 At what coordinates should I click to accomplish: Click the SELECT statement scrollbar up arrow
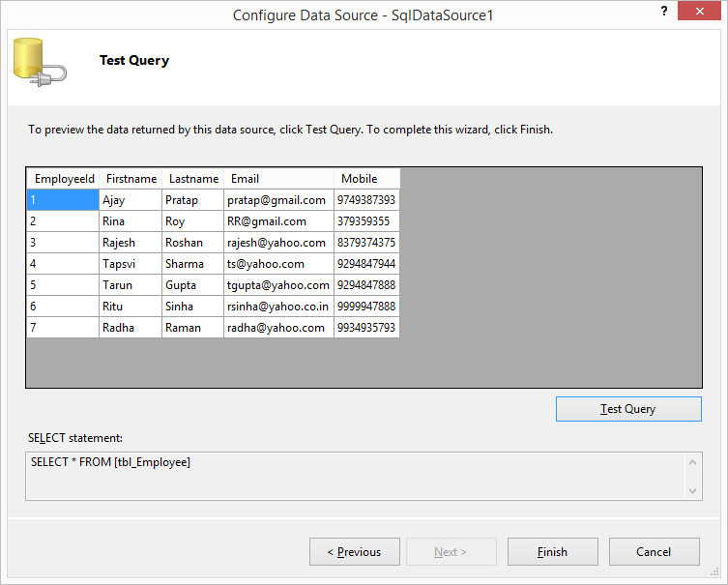coord(693,462)
